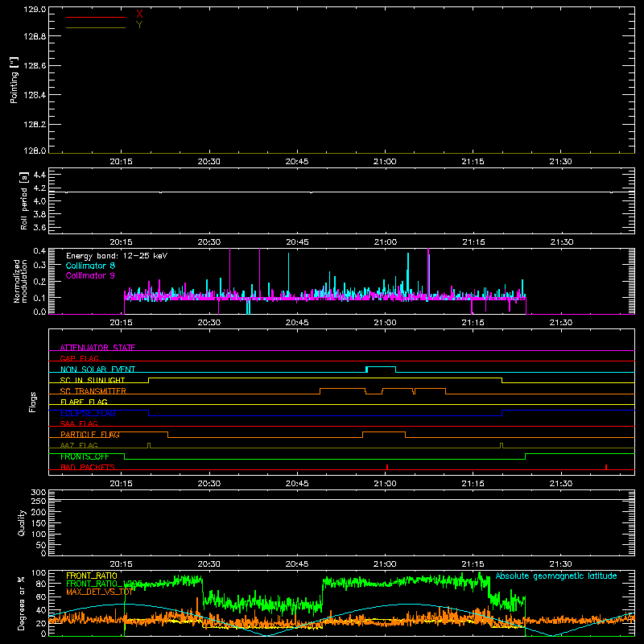The width and height of the screenshot is (644, 644).
Task: Click the olive Y legend line
Action: 96,27
